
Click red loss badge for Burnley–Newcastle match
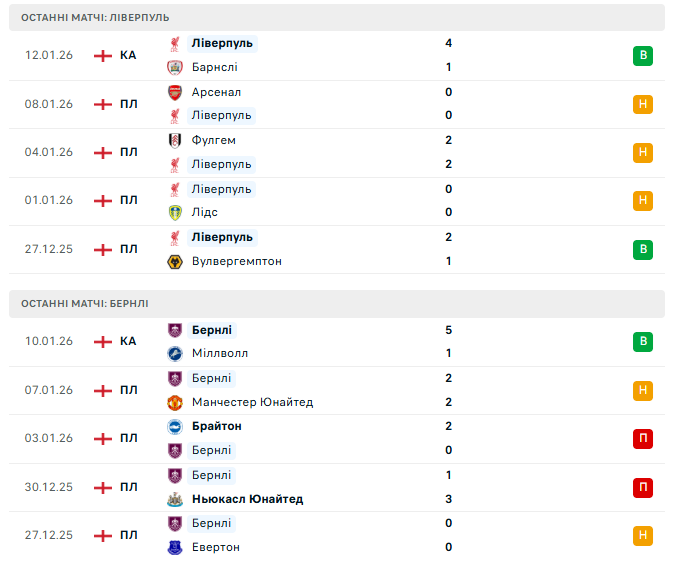click(642, 487)
